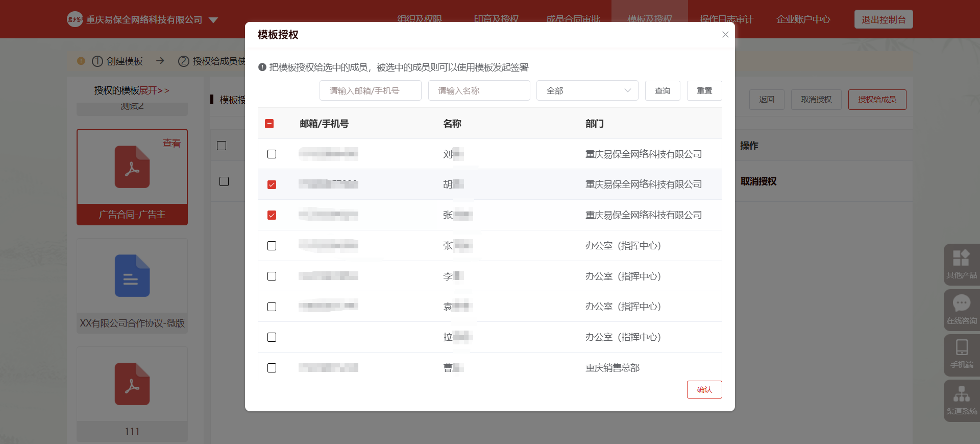Toggle the select-all header checkbox

[269, 124]
